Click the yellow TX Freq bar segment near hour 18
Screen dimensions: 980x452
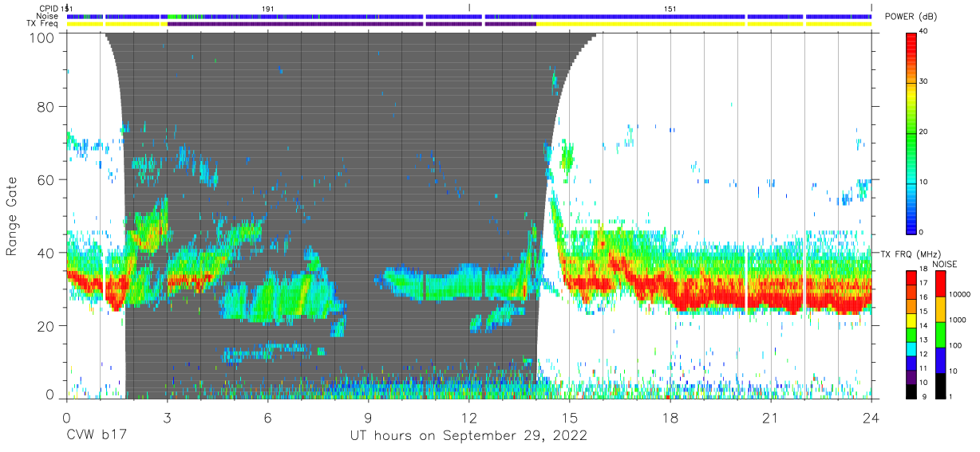tap(641, 24)
